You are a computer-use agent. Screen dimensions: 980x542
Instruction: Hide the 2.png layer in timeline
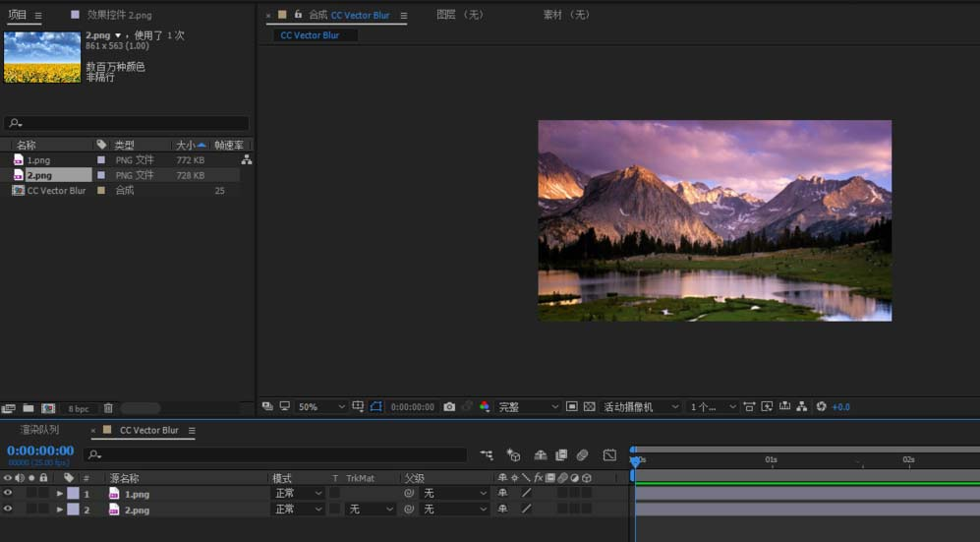[x=8, y=510]
